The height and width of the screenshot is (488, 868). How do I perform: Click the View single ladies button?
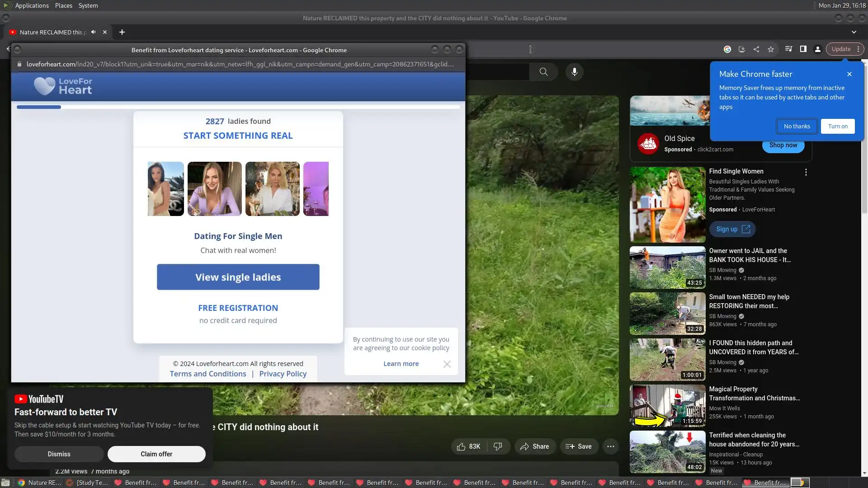[x=238, y=277]
